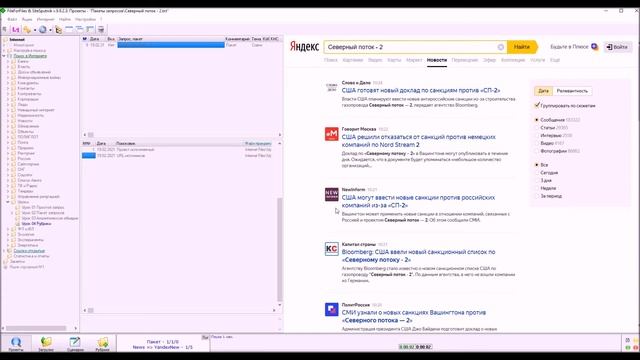
Task: Click the Урок 04 Рубрики item icon
Action: coord(18,224)
